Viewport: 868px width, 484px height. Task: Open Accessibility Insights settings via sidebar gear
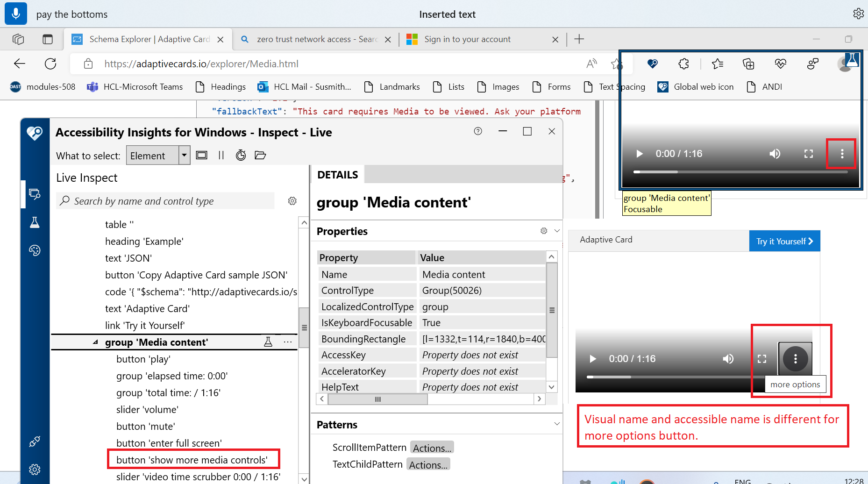pyautogui.click(x=35, y=469)
